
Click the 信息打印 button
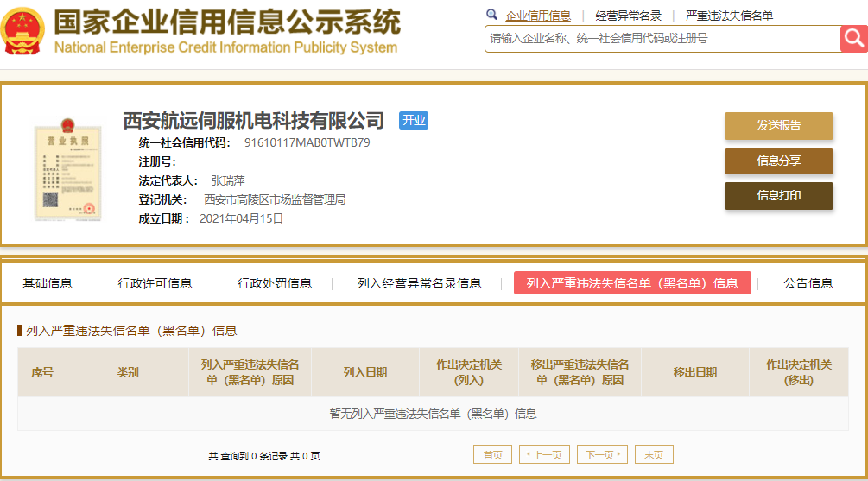[778, 195]
